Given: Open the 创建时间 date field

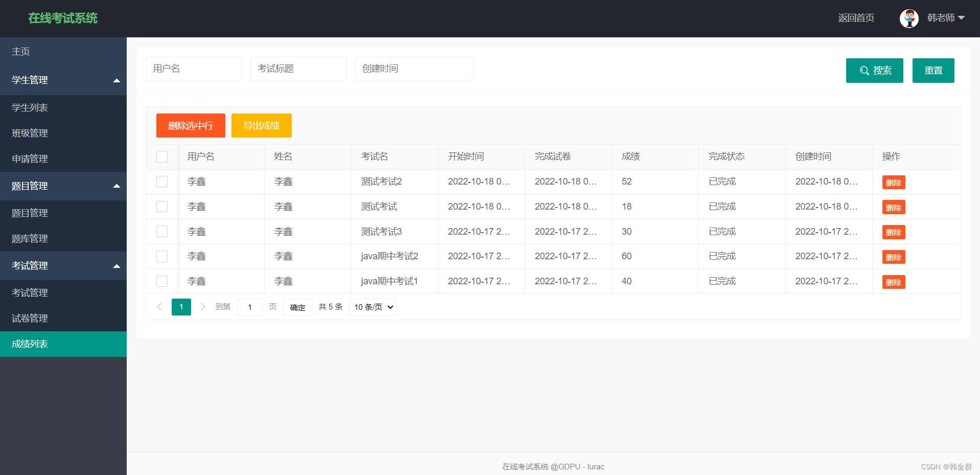Looking at the screenshot, I should point(414,69).
